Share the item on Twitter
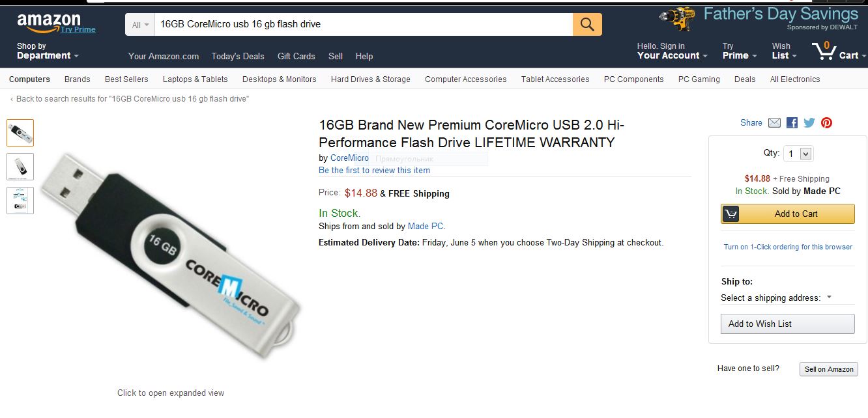This screenshot has height=418, width=868. click(809, 122)
